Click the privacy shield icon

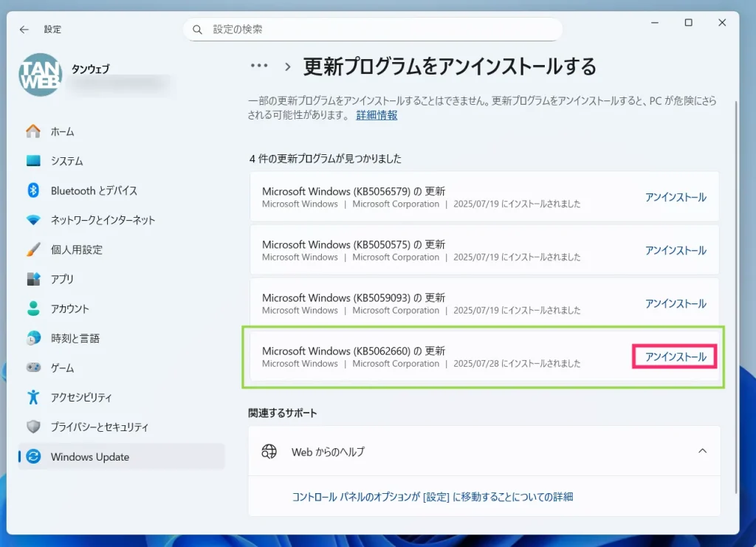point(33,427)
